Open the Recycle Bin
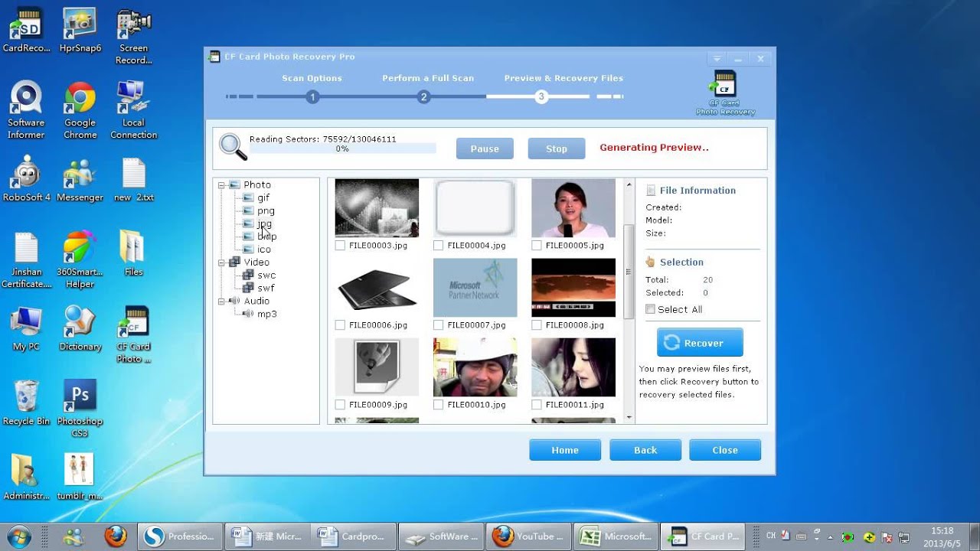Image resolution: width=980 pixels, height=551 pixels. pos(26,403)
